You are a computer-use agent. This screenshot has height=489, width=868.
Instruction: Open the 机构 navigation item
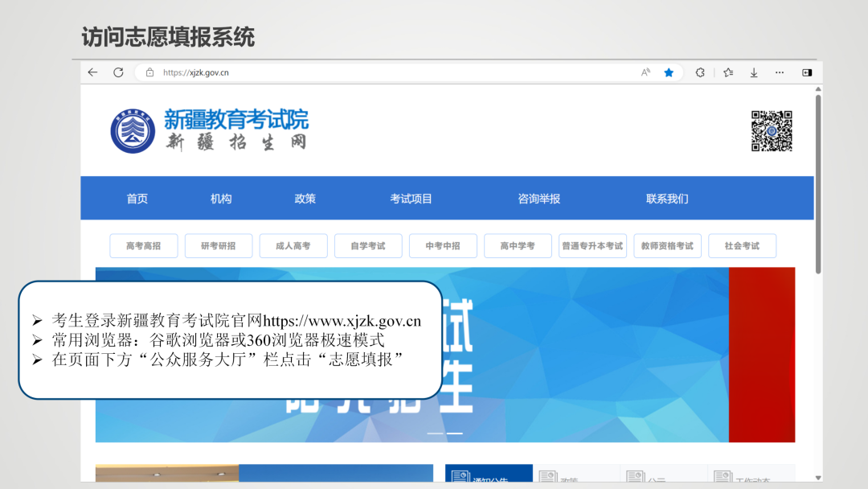[x=221, y=199]
